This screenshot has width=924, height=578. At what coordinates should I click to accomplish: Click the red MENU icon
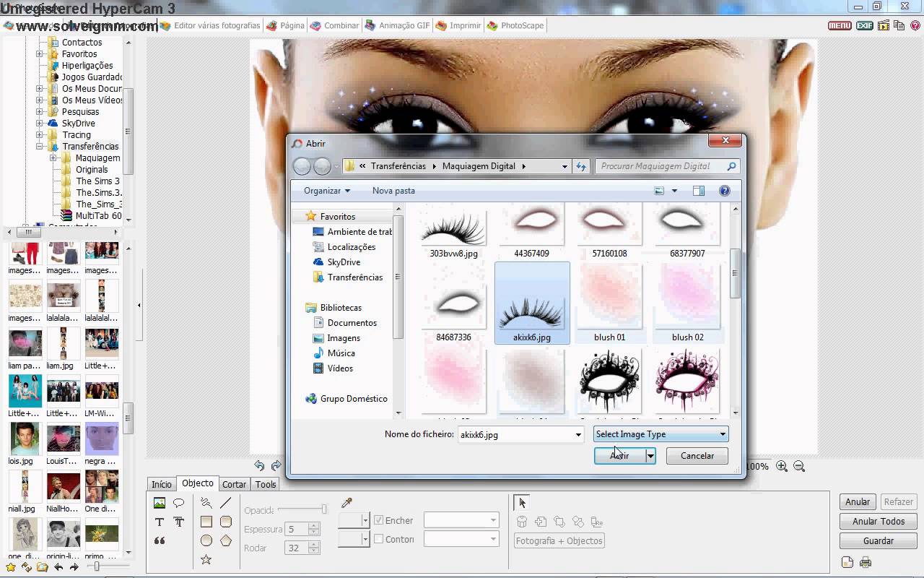tap(840, 25)
